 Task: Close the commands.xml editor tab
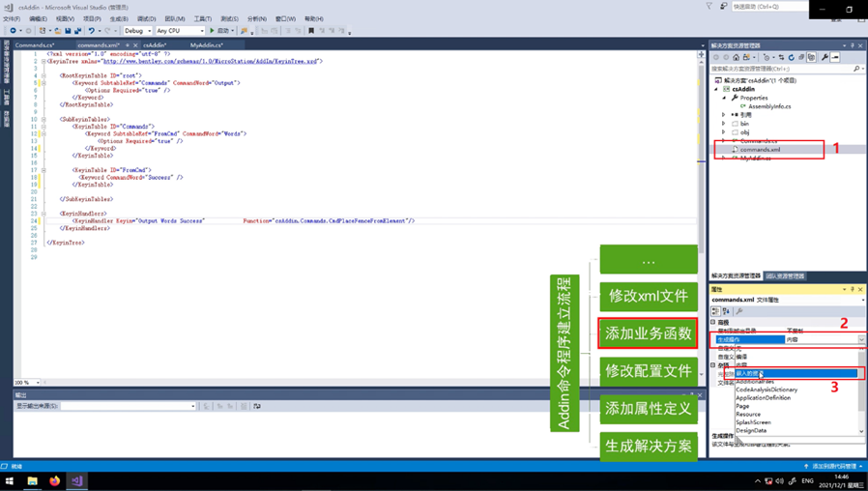135,45
